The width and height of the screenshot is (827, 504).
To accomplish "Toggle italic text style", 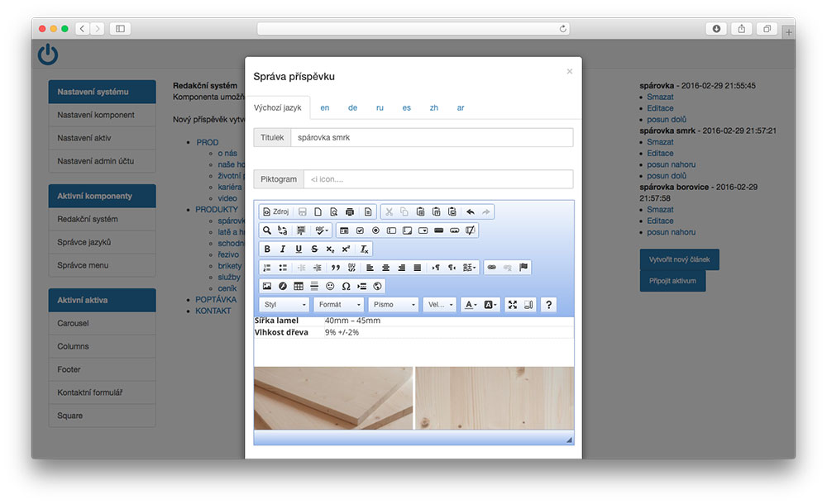I will point(283,249).
